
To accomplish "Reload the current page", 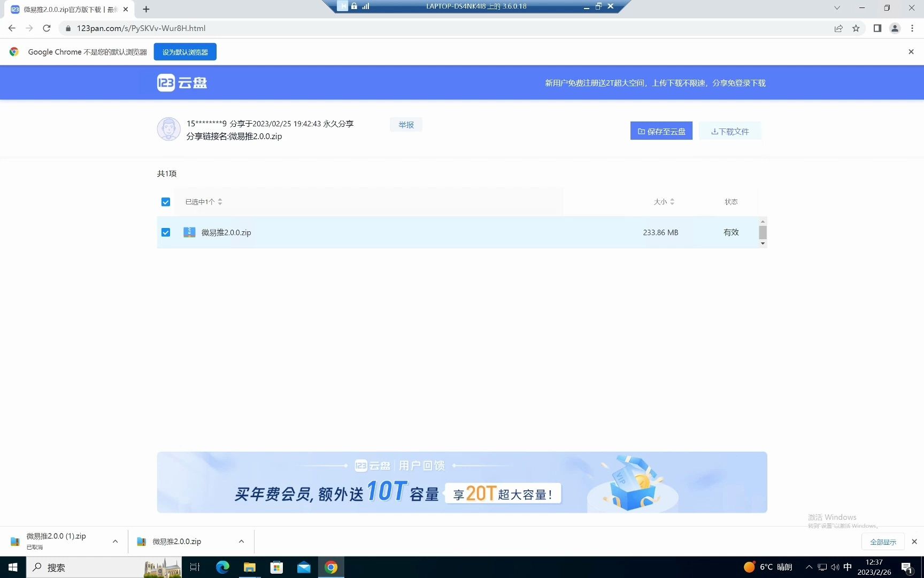I will click(x=47, y=28).
